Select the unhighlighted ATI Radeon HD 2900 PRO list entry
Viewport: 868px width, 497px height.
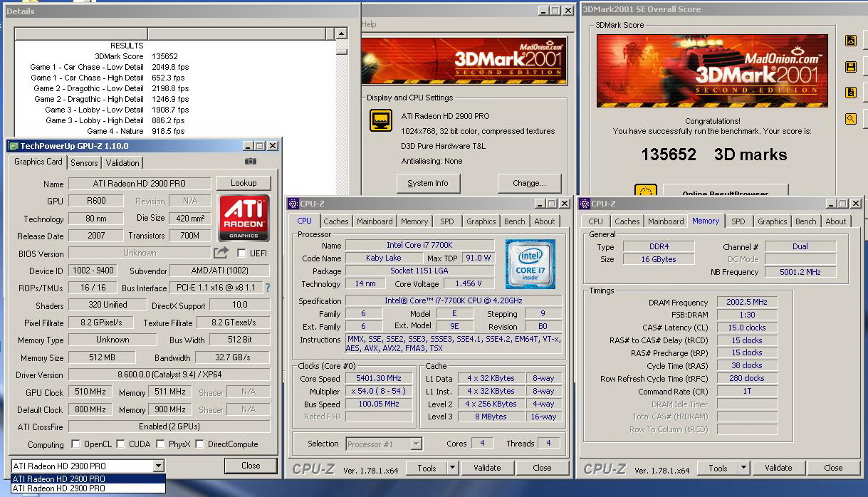[88, 488]
